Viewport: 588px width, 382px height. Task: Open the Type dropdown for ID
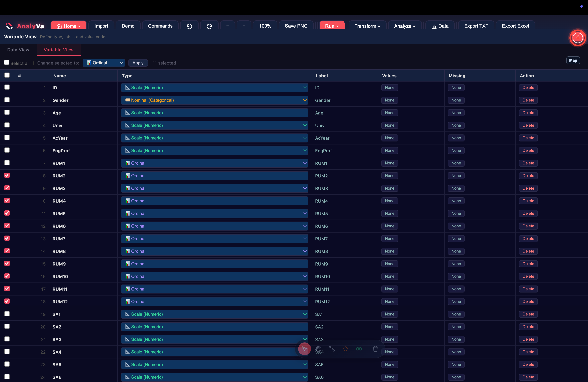point(214,88)
